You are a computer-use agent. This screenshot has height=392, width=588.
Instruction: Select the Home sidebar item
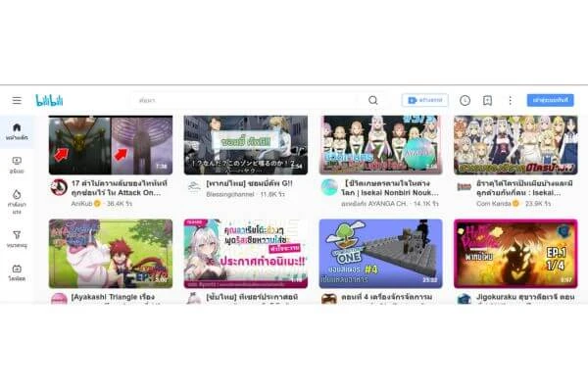click(x=17, y=132)
